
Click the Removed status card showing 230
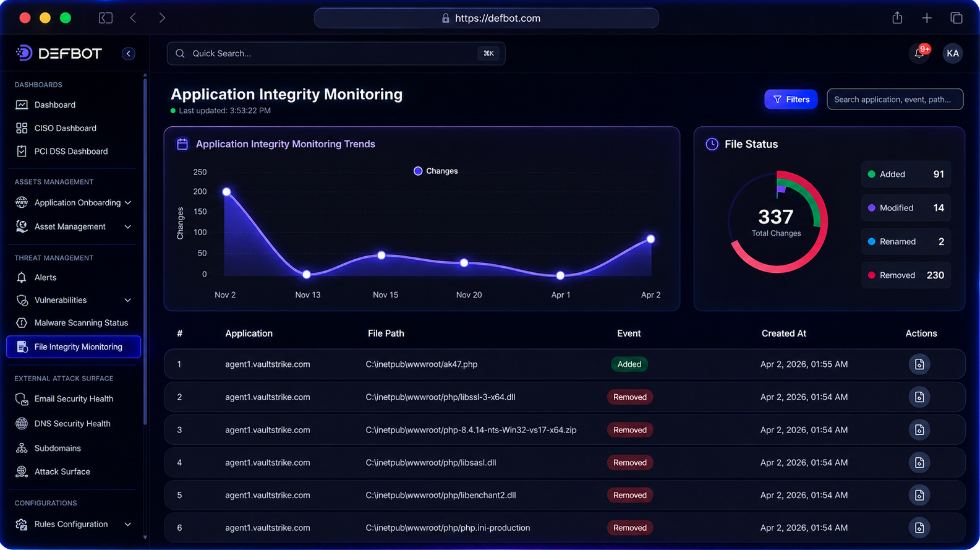tap(906, 275)
